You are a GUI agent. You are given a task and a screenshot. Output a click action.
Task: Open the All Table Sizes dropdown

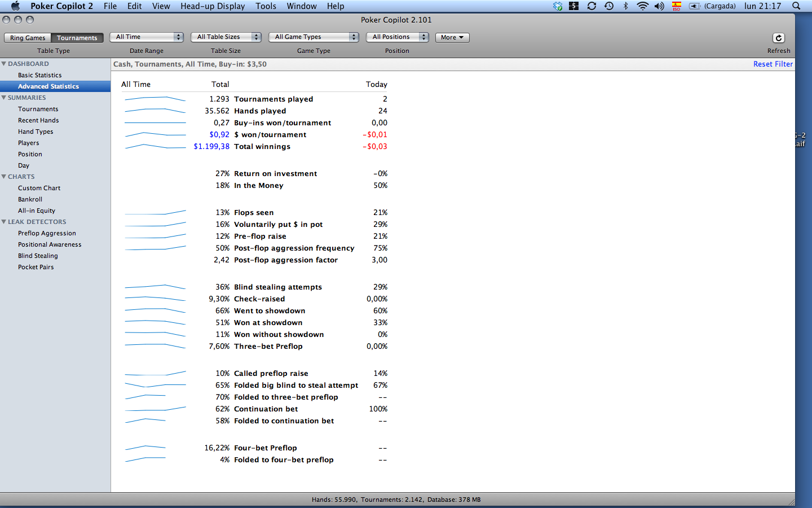pyautogui.click(x=226, y=37)
